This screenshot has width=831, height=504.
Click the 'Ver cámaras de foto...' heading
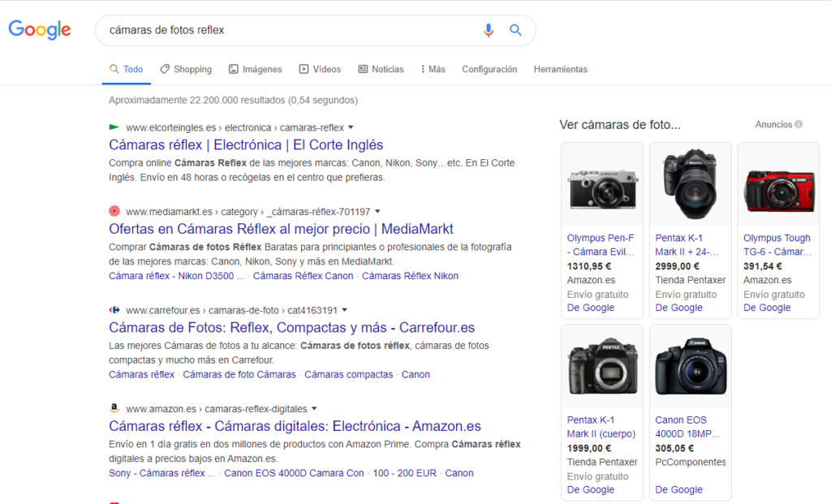coord(619,125)
